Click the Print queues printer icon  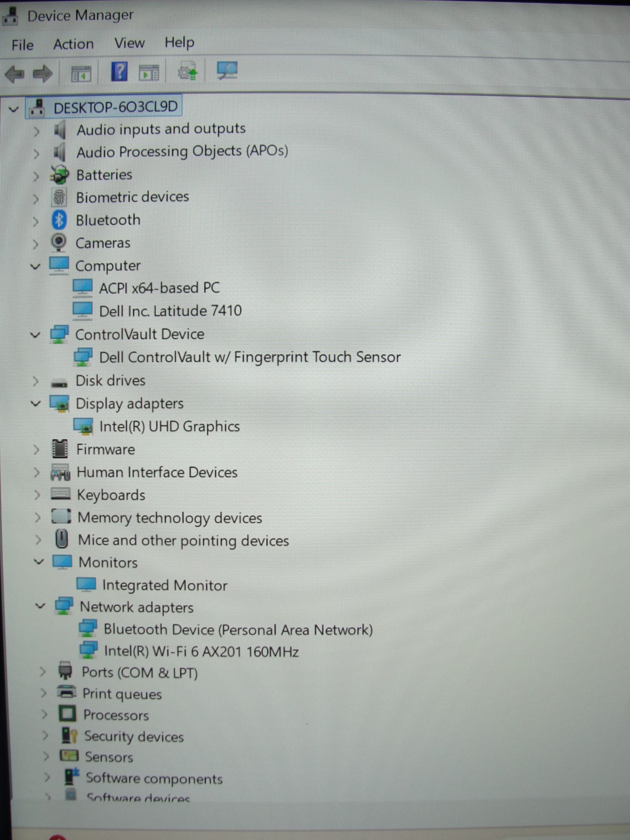66,692
